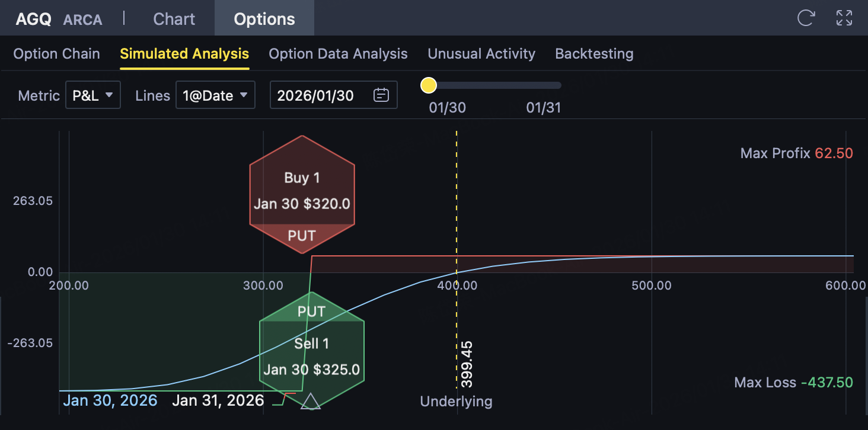This screenshot has height=430, width=868.
Task: Click the Simulated Analysis tab
Action: coord(184,54)
